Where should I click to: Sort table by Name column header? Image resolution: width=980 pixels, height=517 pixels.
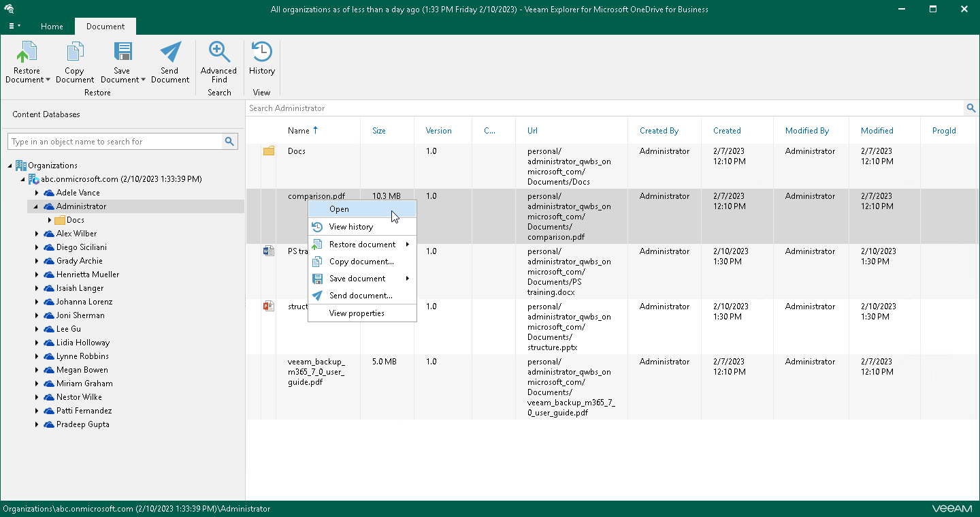coord(299,131)
